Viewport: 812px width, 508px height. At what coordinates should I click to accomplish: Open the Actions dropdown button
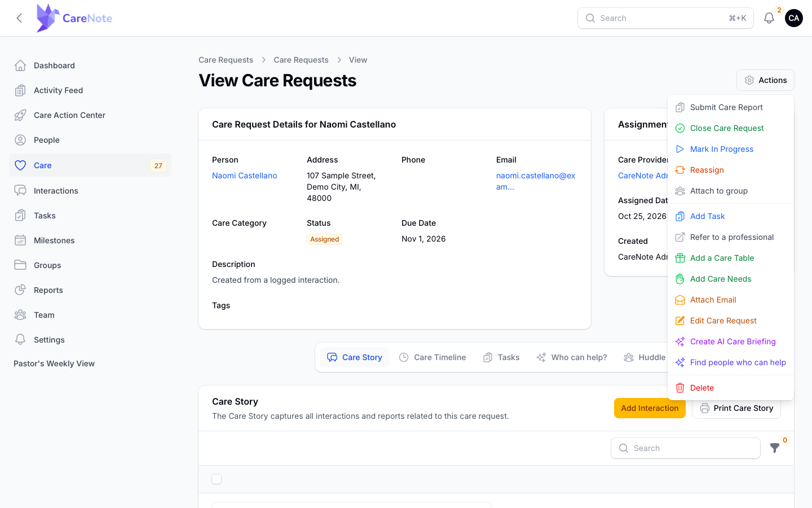(x=765, y=80)
